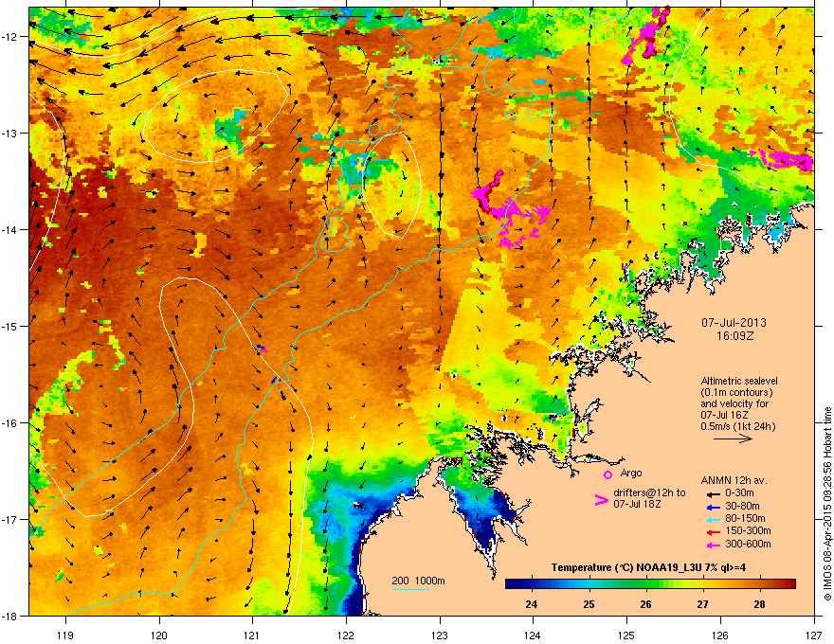Click the longitude axis label '121'

[x=252, y=635]
